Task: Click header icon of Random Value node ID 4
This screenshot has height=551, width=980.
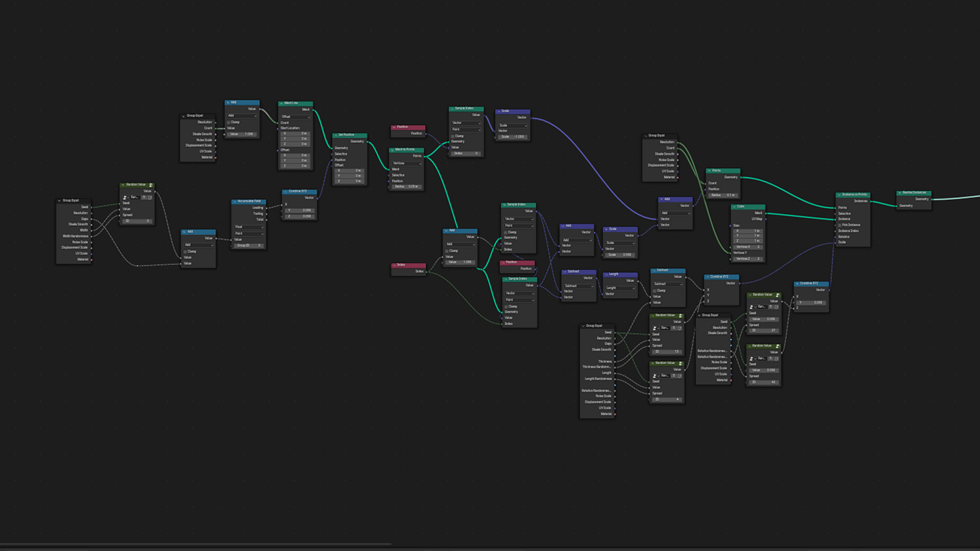Action: coord(681,363)
